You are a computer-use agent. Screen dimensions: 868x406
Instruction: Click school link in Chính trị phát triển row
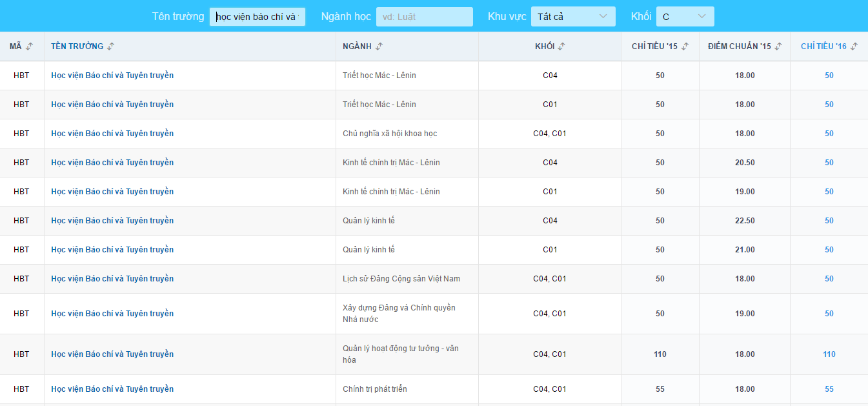point(112,389)
